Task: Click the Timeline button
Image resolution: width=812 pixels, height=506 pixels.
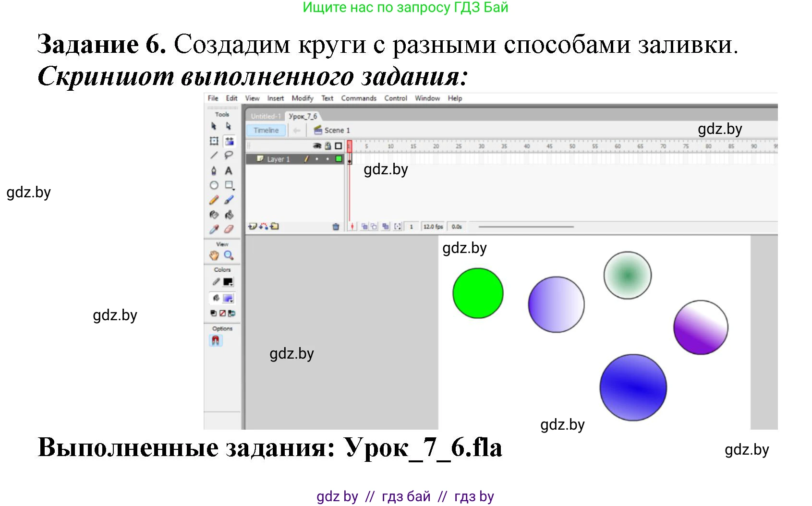Action: [266, 130]
